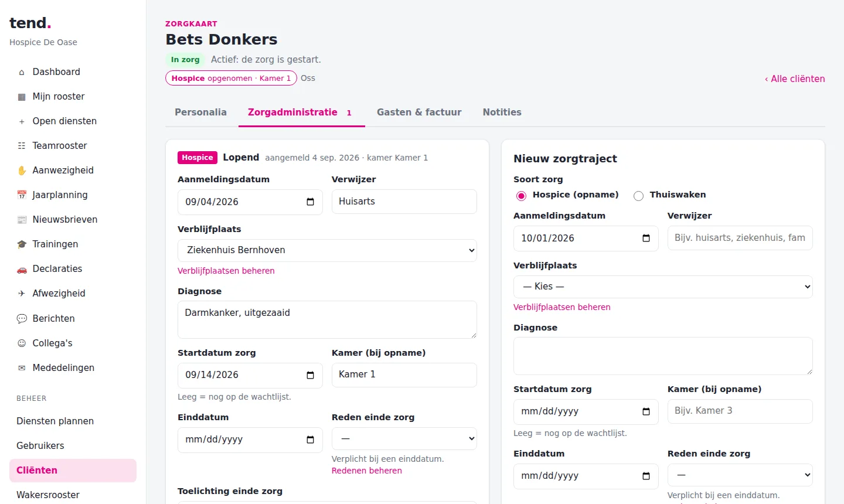The image size is (844, 504).
Task: Click the Mededelingen envelope icon
Action: 22,368
